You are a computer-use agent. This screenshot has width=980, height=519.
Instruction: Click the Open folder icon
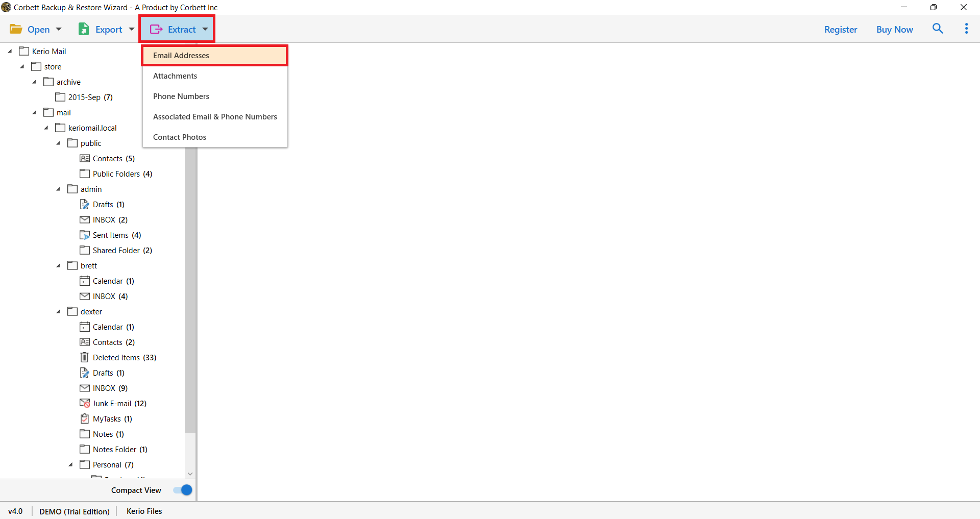point(16,29)
